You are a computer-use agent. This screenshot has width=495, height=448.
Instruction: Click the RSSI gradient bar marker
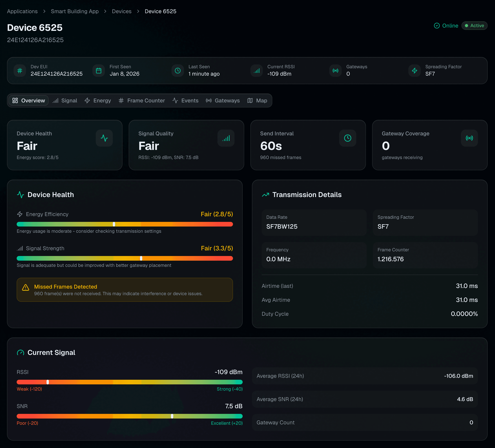(x=48, y=382)
